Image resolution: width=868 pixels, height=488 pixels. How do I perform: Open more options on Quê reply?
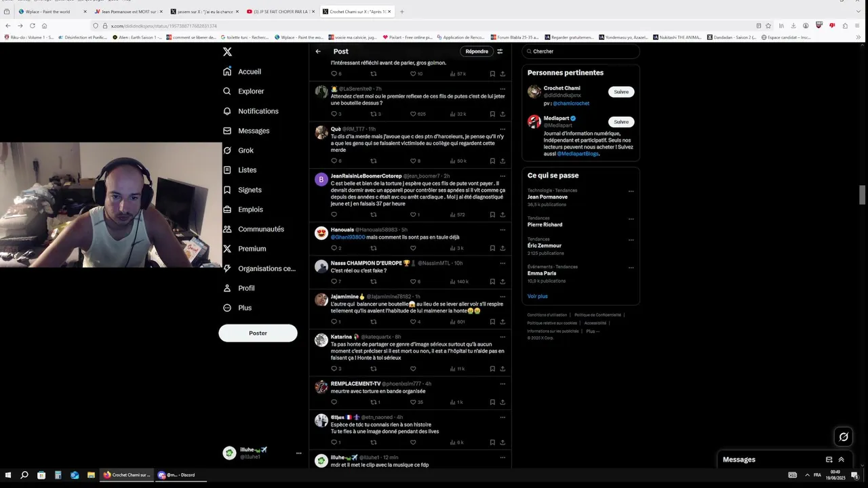[502, 129]
